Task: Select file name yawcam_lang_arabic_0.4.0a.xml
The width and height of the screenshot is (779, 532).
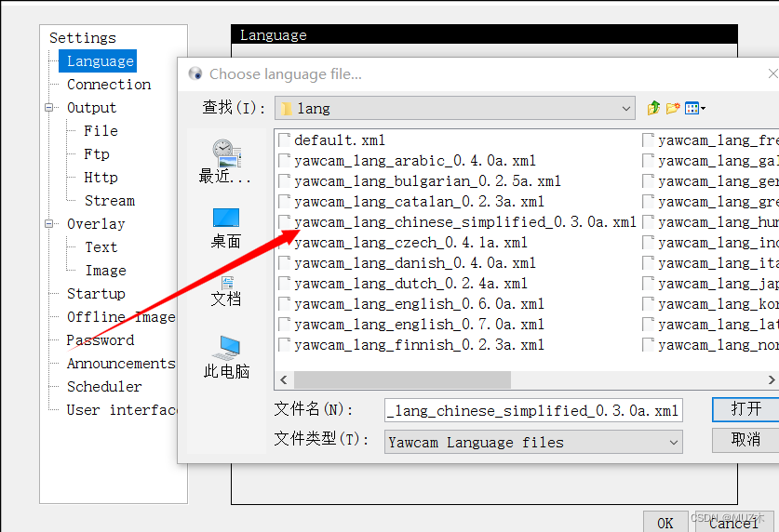Action: tap(415, 160)
